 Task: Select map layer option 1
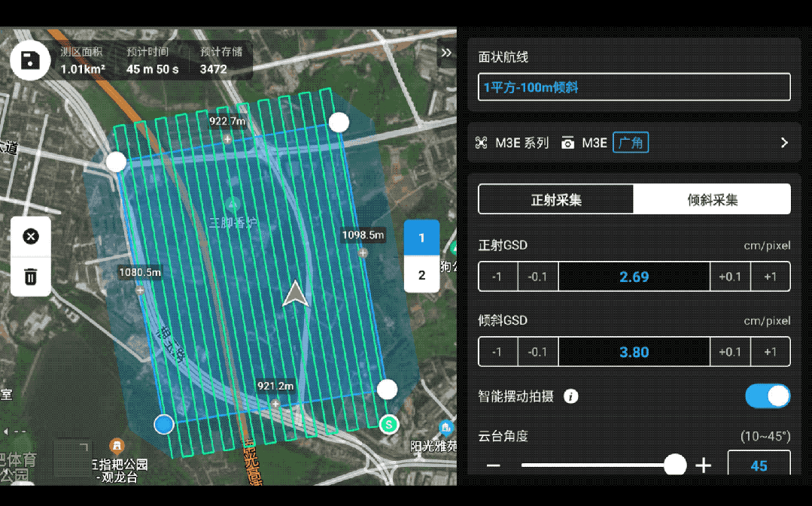[421, 238]
